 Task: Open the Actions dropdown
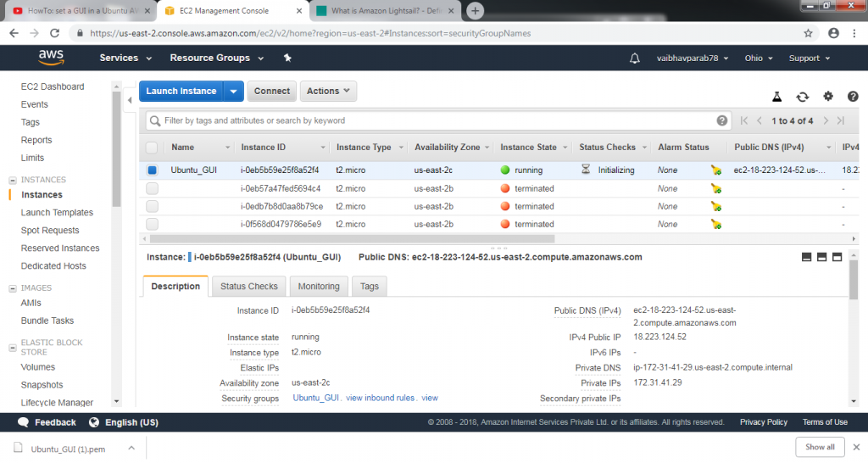pos(328,92)
